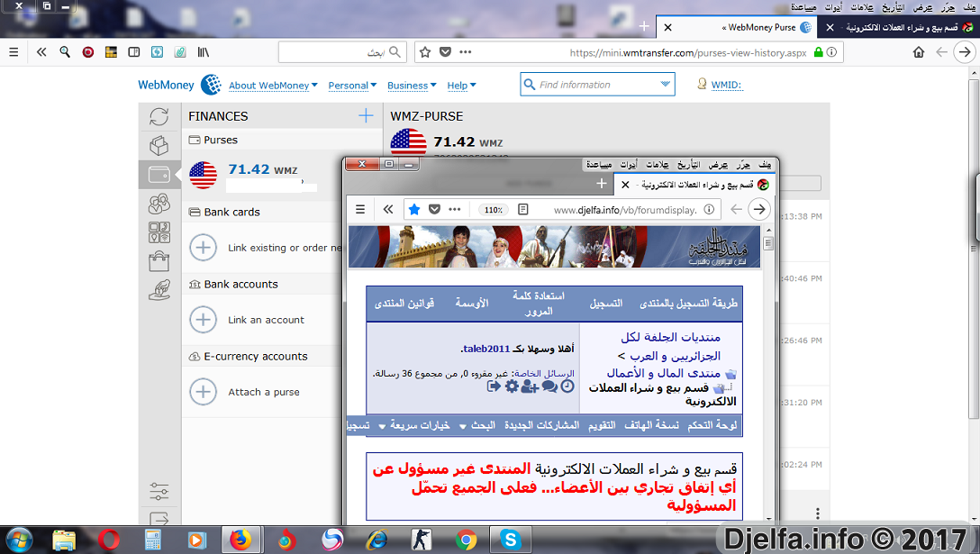980x554 pixels.
Task: Open the تحرير menu in the djelfa window
Action: point(743,165)
